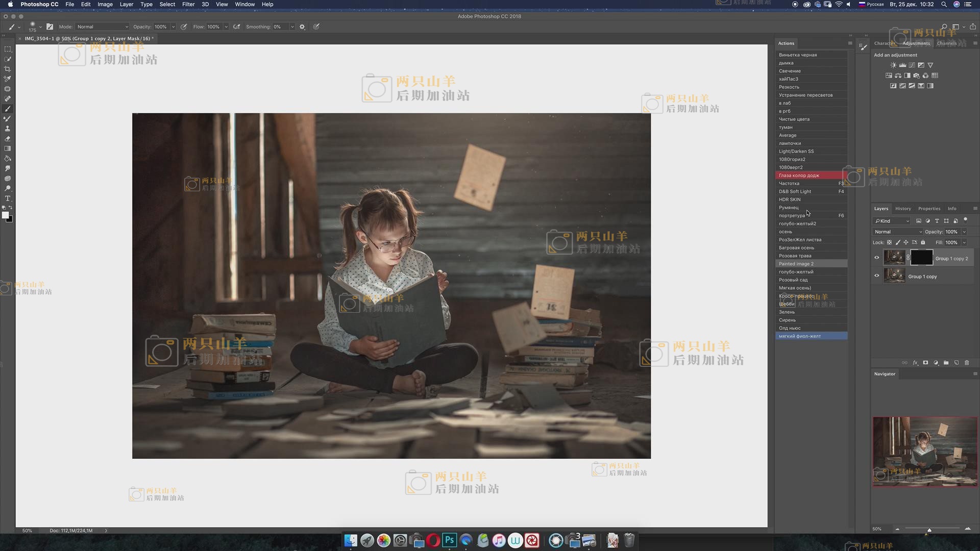980x551 pixels.
Task: Select the Horizontal Type tool
Action: (8, 198)
